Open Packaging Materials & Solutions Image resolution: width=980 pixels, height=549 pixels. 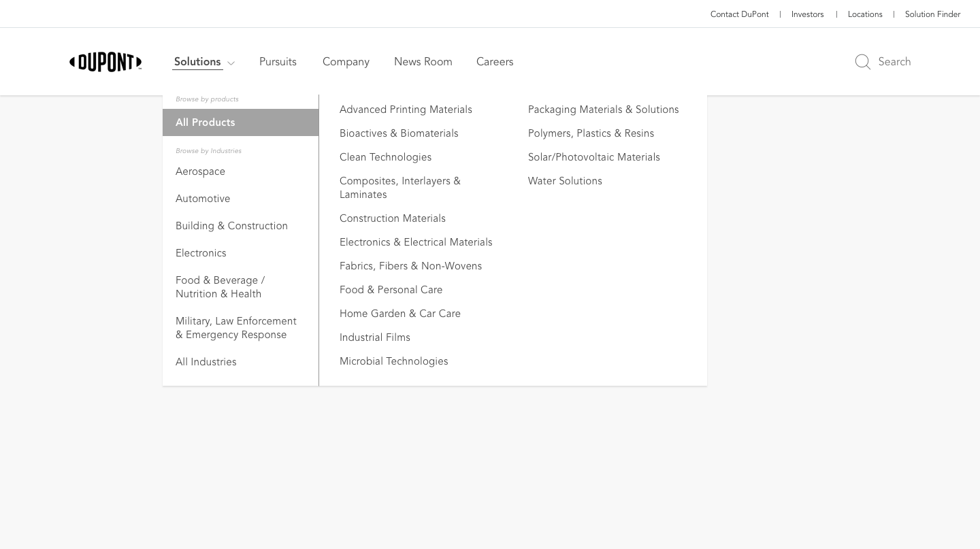pyautogui.click(x=604, y=110)
